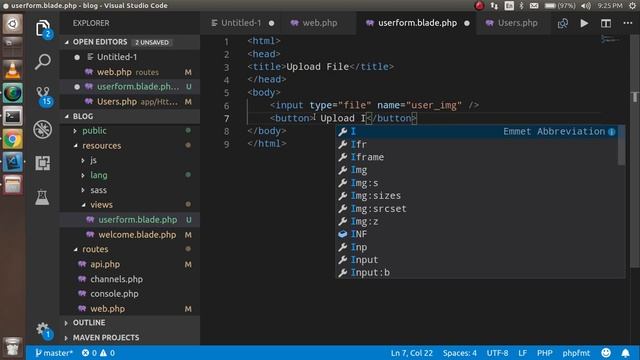640x360 pixels.
Task: Open errors and warnings count in status bar
Action: tap(98, 353)
